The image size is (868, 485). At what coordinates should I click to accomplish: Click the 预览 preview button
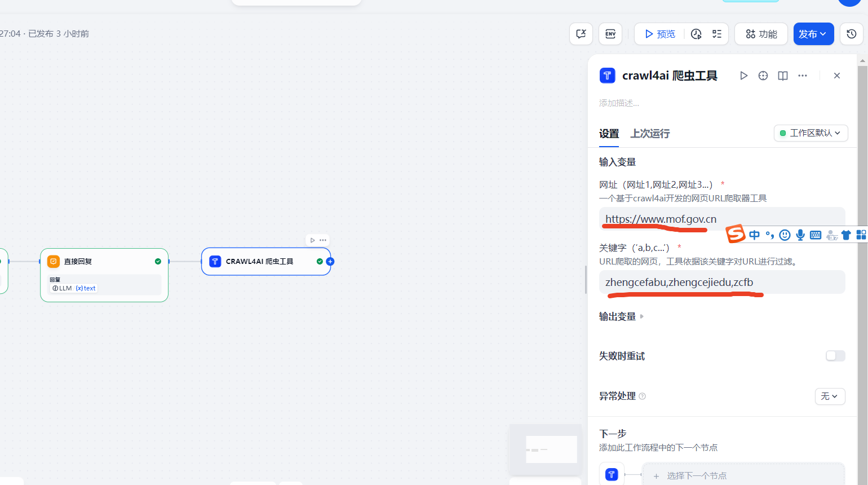tap(659, 34)
